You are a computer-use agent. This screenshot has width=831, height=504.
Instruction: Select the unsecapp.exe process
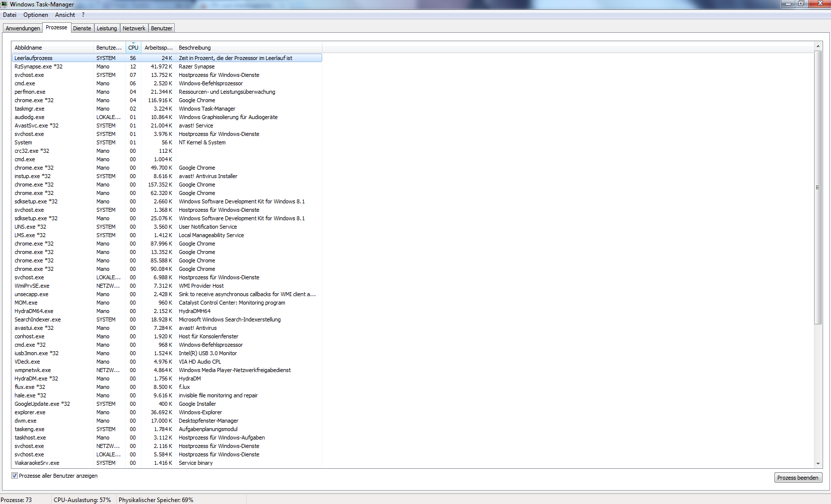point(167,294)
